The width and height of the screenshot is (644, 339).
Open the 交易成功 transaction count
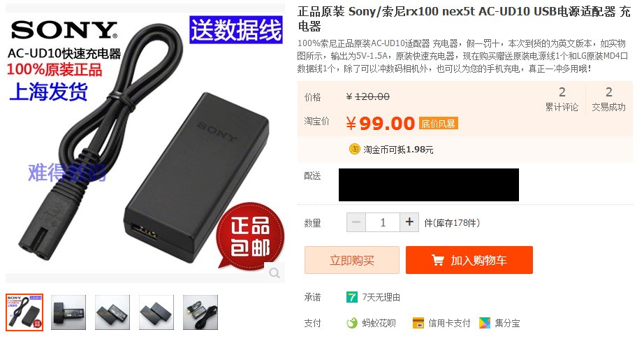(608, 99)
